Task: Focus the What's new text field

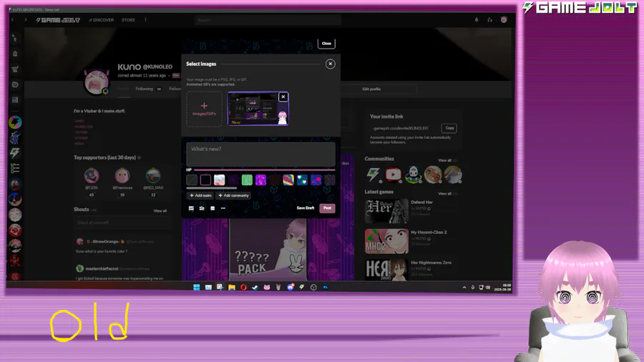Action: [x=260, y=154]
